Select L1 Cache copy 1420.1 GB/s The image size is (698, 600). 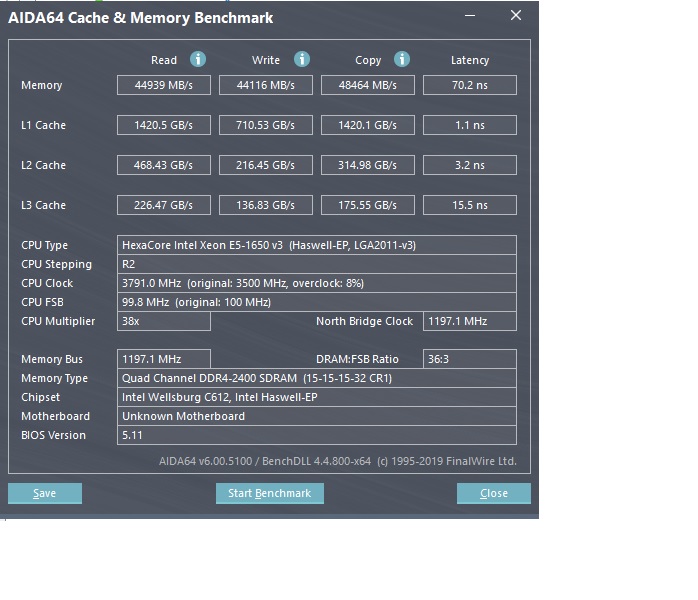368,125
